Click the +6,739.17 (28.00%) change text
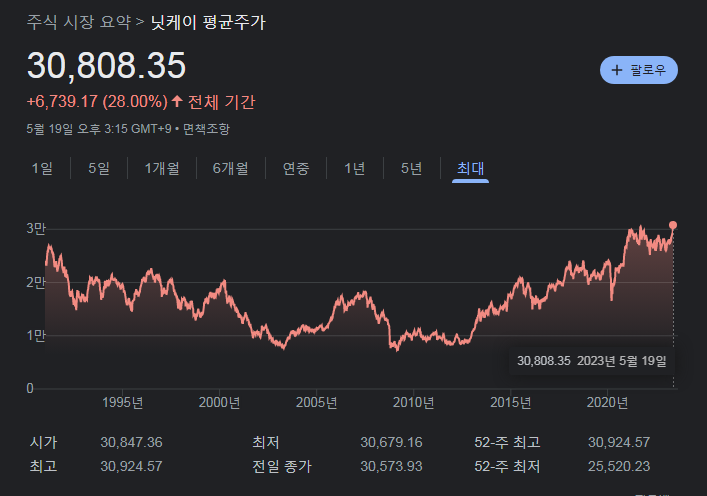 97,101
